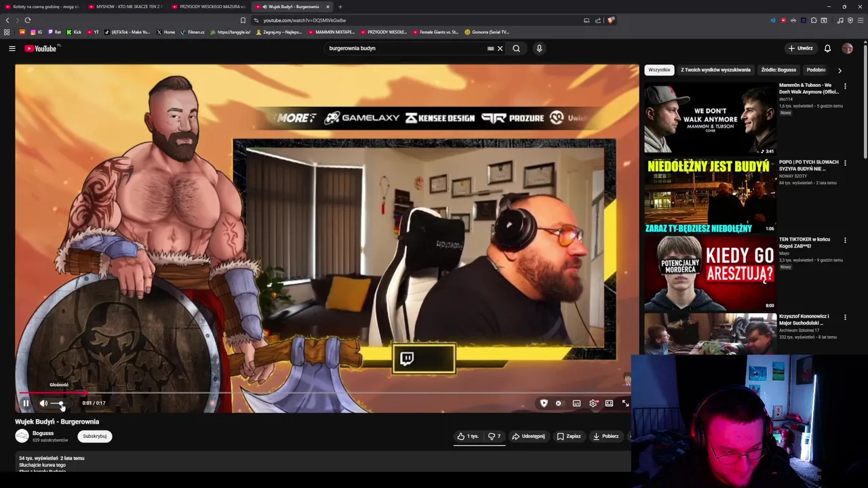Open Mamm0n & Tubson video thumbnail
The width and height of the screenshot is (868, 488).
coord(710,118)
